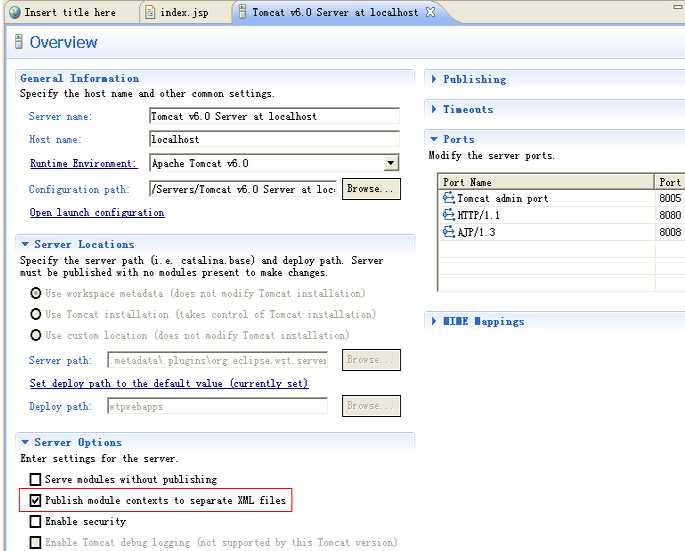Click Browse next to Configuration path
Image resolution: width=685 pixels, height=551 pixels.
pos(371,189)
